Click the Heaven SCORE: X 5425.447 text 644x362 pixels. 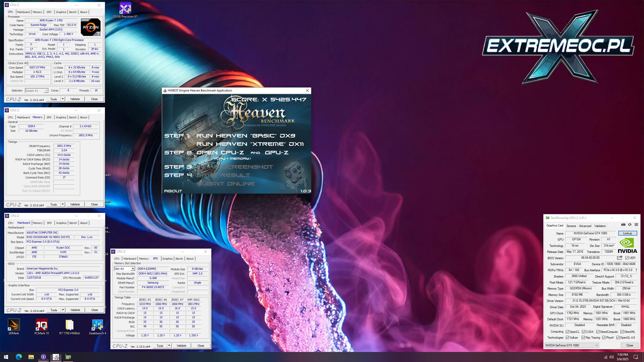pos(269,100)
